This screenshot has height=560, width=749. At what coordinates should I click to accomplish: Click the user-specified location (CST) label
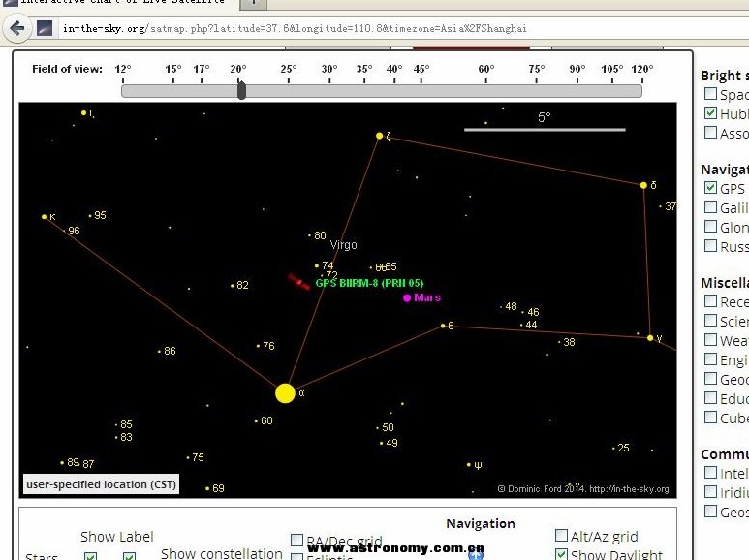coord(102,484)
